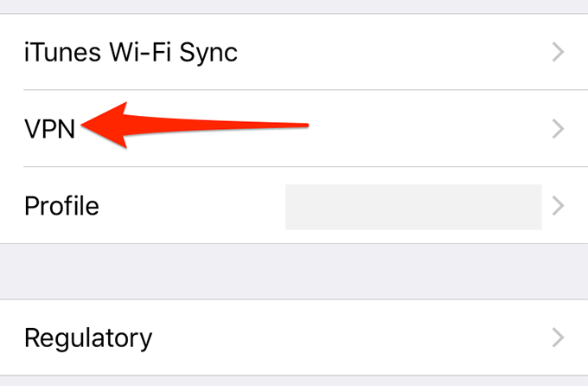This screenshot has width=588, height=386.
Task: Select the Profile label
Action: [x=61, y=207]
